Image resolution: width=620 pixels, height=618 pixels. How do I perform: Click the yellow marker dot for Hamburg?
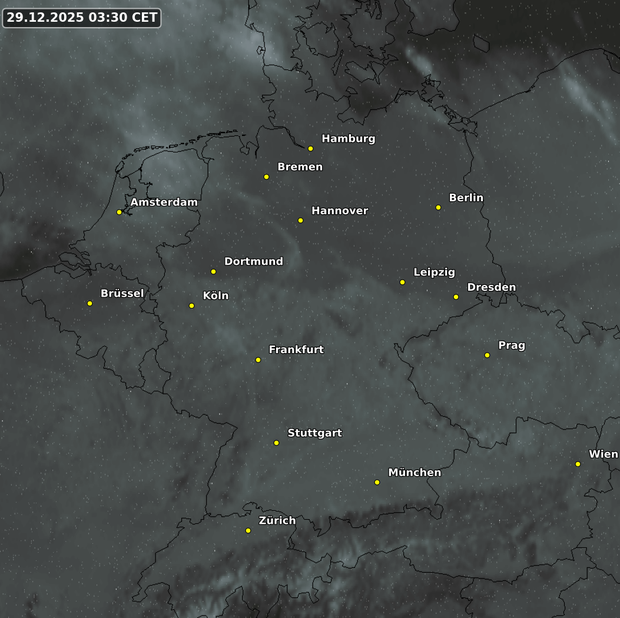(310, 149)
